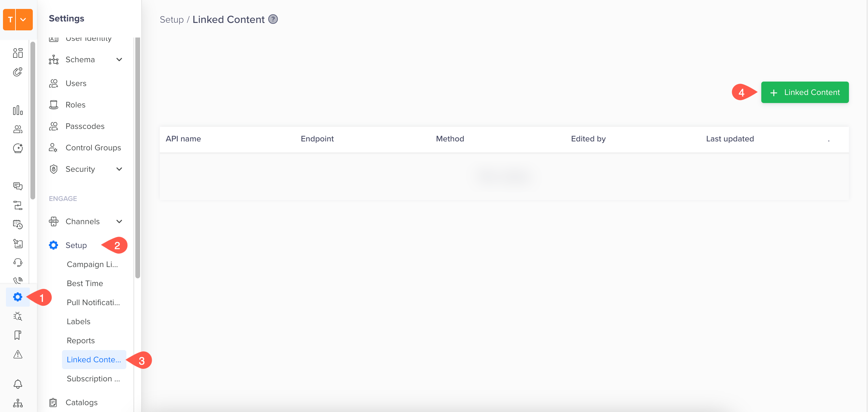
Task: Open the dashboard icon at top of rail
Action: click(18, 53)
